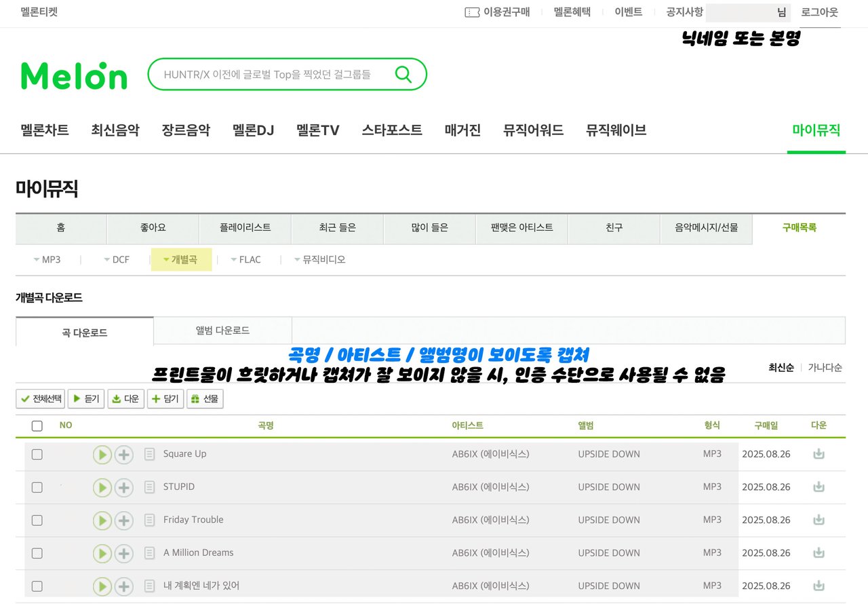Open the 멜론차트 menu
Image resolution: width=868 pixels, height=604 pixels.
click(45, 130)
